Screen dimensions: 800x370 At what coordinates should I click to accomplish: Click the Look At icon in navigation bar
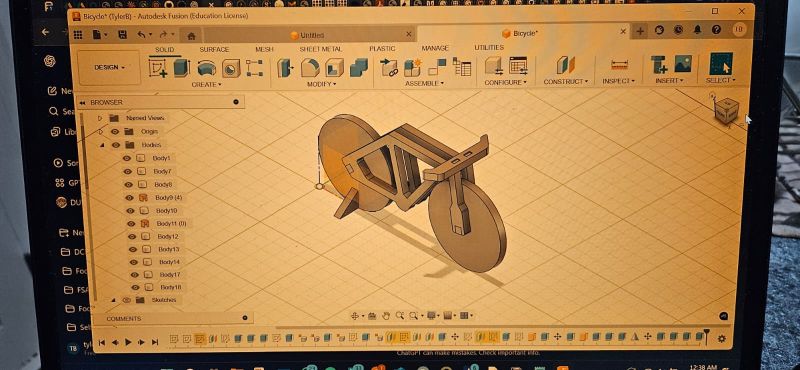pyautogui.click(x=372, y=316)
